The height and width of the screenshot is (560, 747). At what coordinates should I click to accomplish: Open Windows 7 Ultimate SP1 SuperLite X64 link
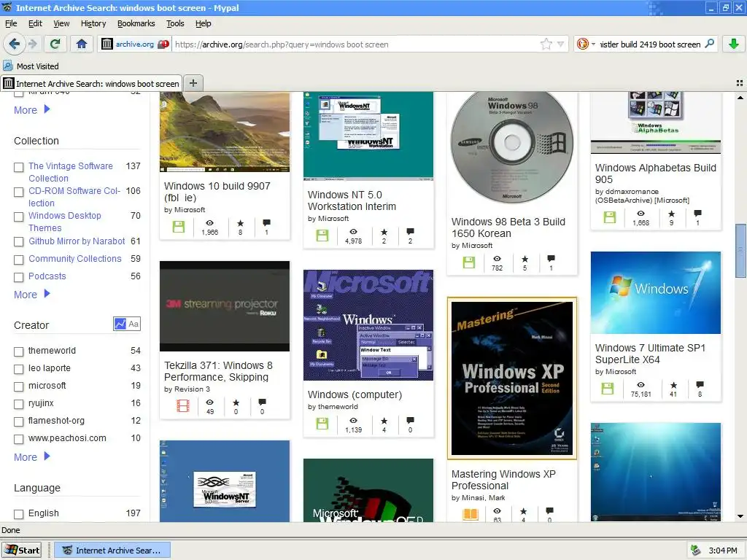pyautogui.click(x=650, y=354)
